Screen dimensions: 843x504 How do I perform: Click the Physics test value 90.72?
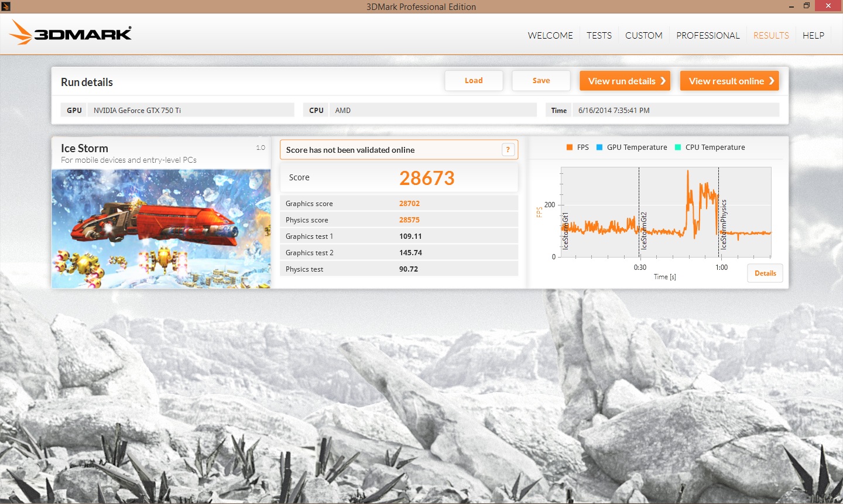tap(409, 269)
